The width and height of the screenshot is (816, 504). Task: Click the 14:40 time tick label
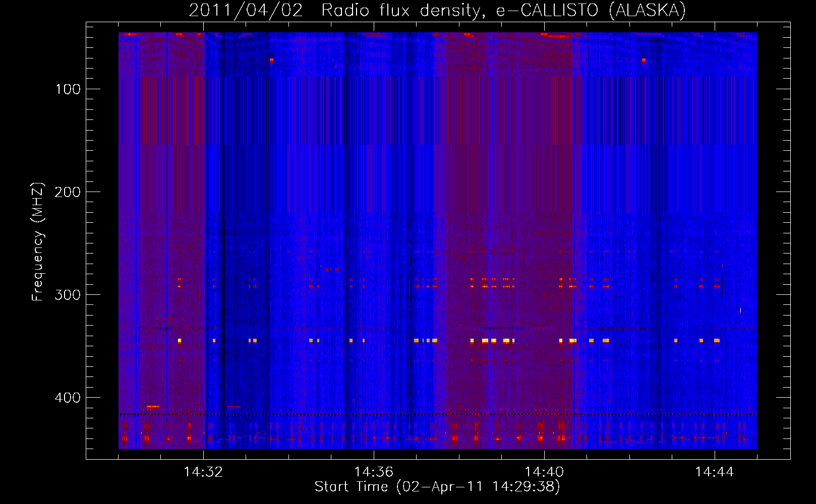click(544, 472)
